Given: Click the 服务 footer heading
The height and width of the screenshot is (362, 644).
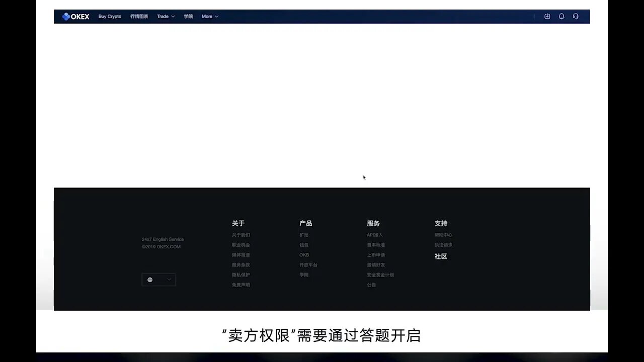Looking at the screenshot, I should [373, 223].
